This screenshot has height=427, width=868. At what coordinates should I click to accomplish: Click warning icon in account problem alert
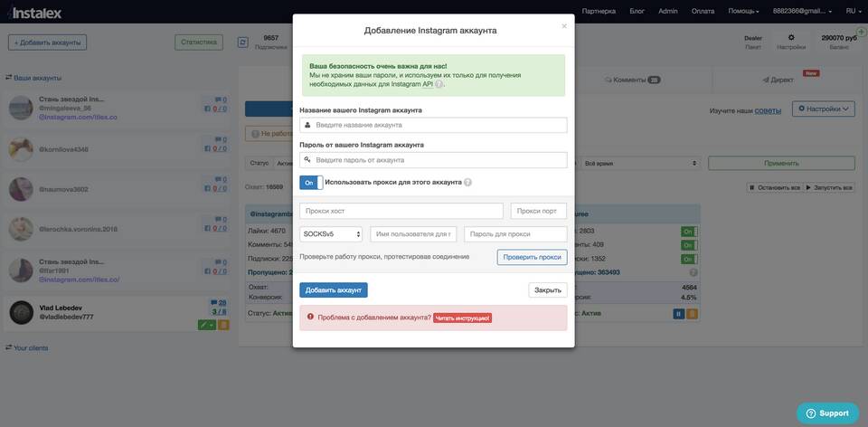(310, 318)
